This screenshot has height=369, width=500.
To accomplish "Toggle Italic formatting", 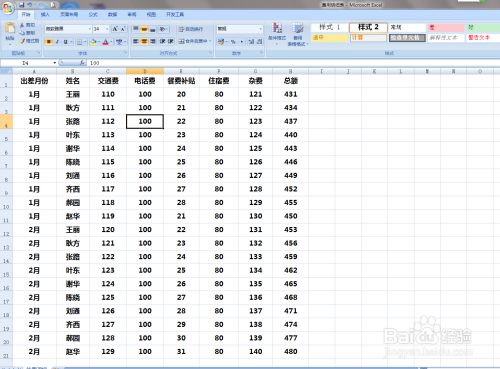I will point(57,42).
